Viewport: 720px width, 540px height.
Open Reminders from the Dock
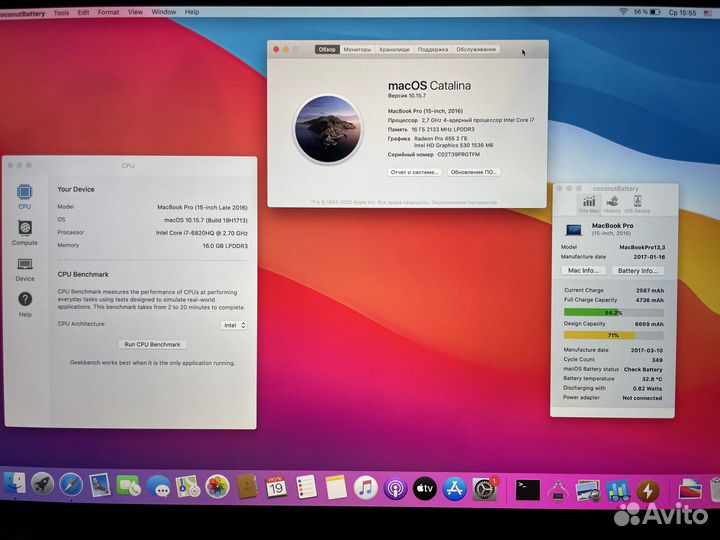[x=306, y=487]
